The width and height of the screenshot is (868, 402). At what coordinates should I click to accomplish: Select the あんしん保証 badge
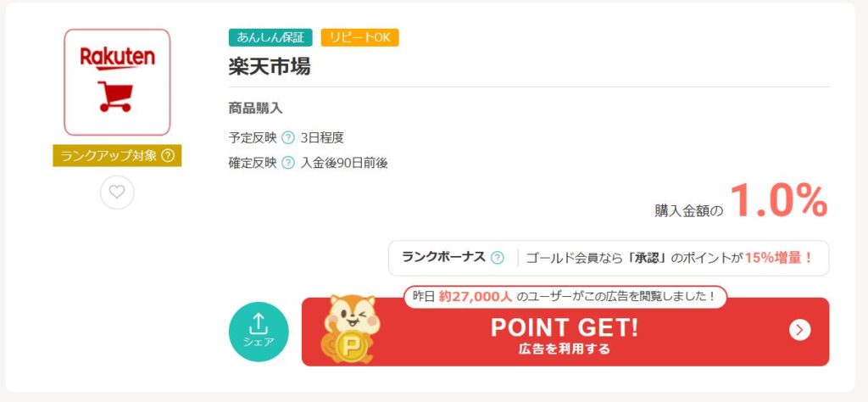tap(270, 37)
